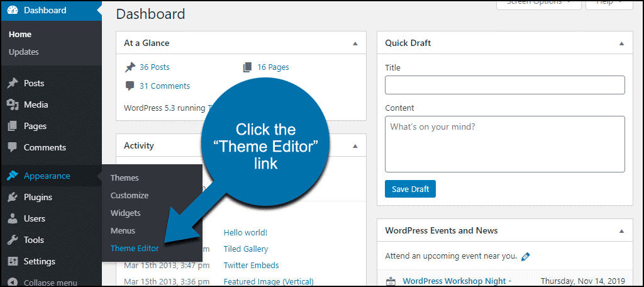Open Featured Image (Vertical) post link
644x287 pixels.
[x=269, y=282]
